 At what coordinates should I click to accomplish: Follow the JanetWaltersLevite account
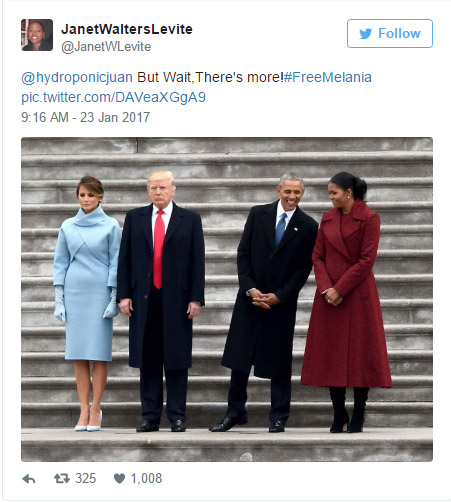coord(390,33)
